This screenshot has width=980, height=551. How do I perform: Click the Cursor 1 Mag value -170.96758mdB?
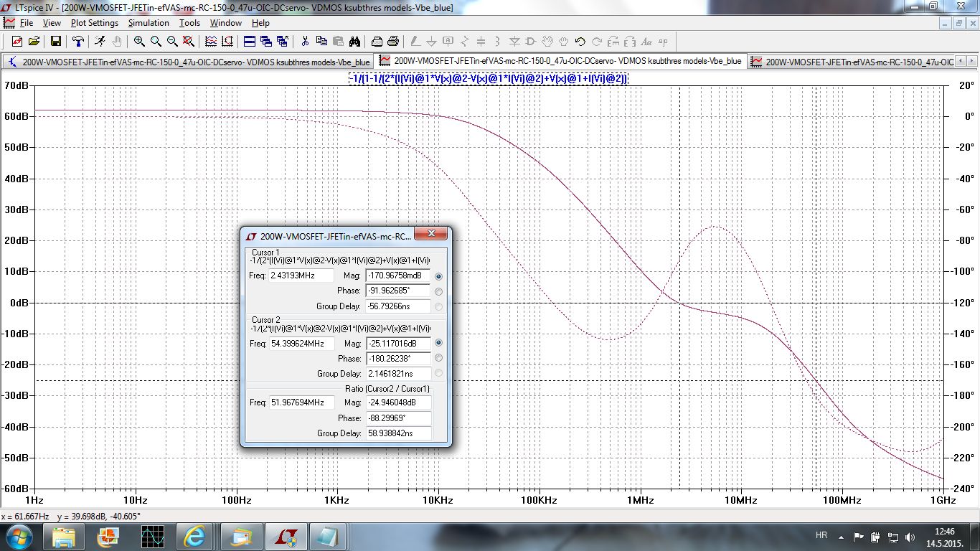coord(398,275)
